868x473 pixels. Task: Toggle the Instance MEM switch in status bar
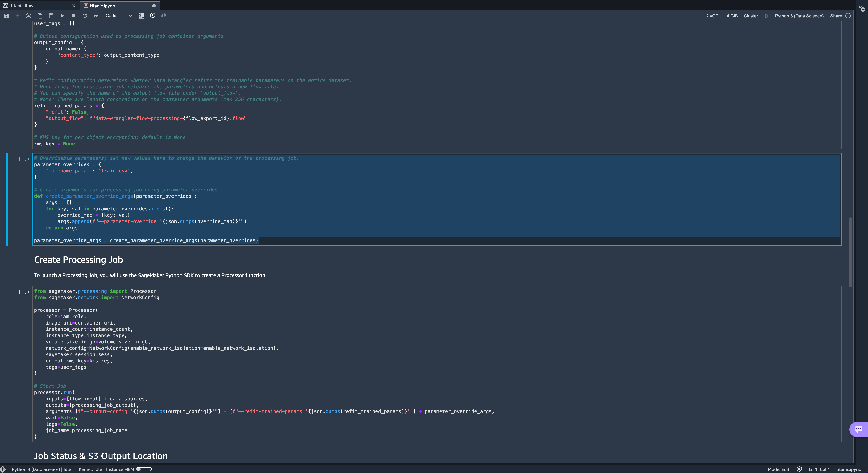(144, 469)
